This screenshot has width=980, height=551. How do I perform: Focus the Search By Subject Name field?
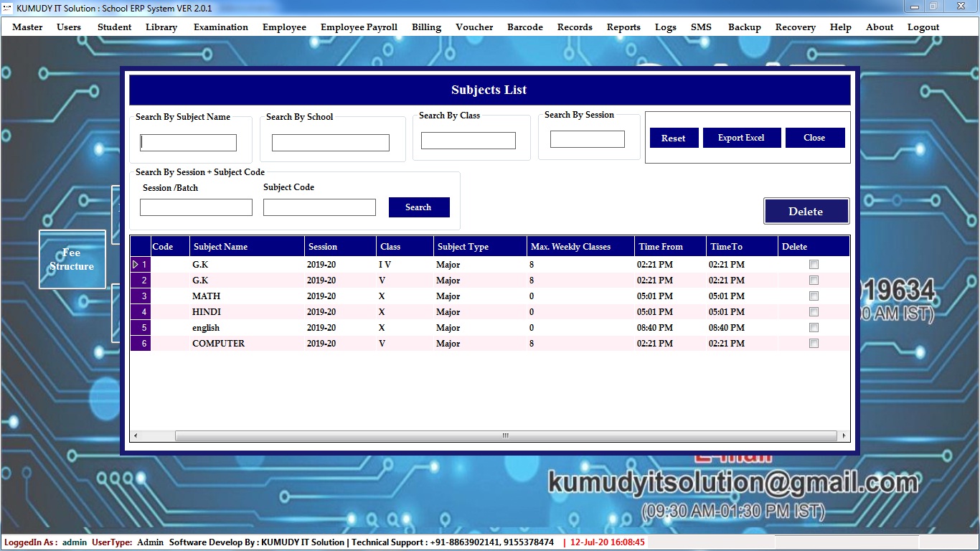click(x=189, y=143)
